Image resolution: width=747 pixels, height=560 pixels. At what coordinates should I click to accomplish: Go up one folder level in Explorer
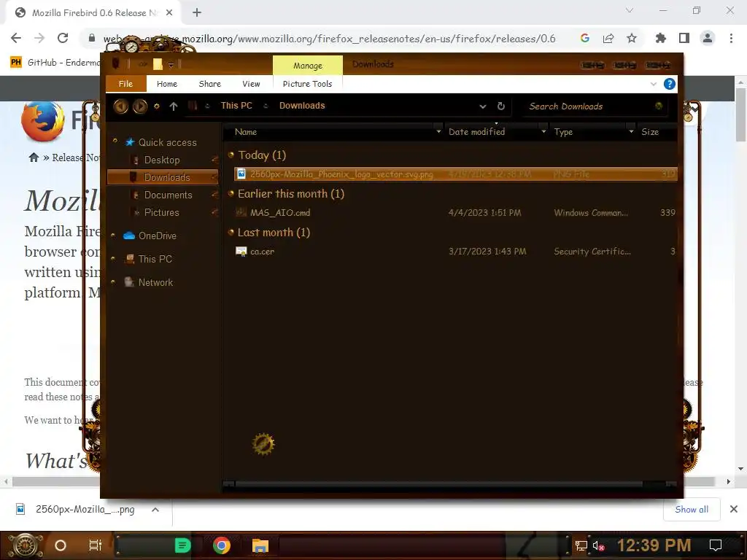(174, 106)
